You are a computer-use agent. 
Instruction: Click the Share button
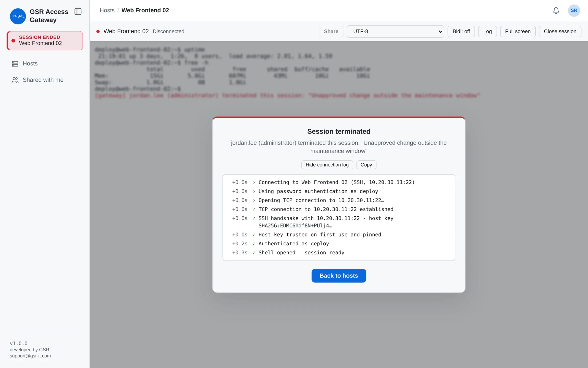click(x=331, y=31)
